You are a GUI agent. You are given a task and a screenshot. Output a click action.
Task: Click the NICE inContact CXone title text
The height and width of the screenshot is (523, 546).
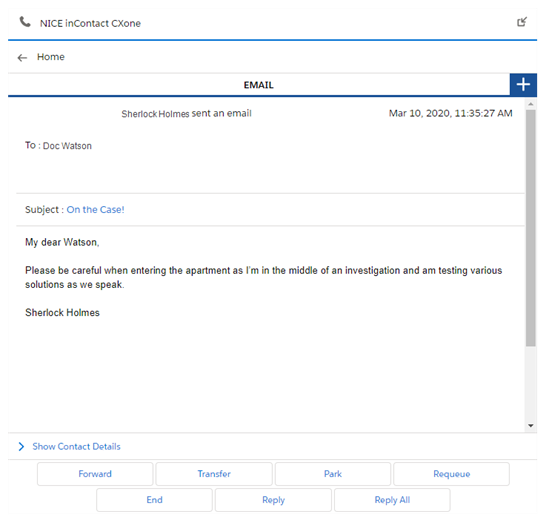point(90,23)
